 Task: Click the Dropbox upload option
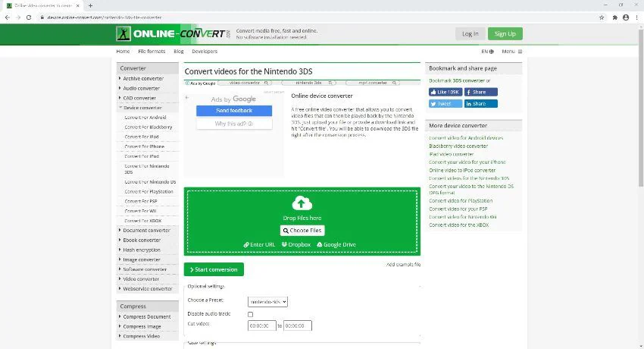click(296, 244)
